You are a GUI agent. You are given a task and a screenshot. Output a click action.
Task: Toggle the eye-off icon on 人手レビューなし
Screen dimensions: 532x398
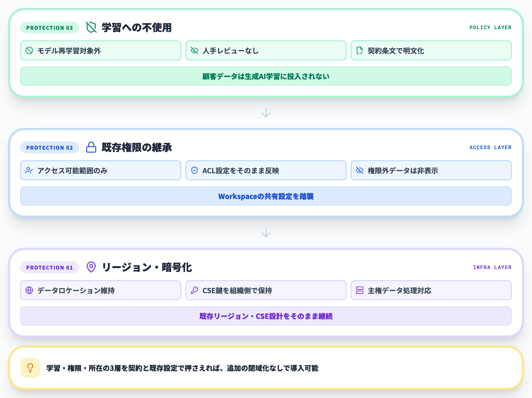194,51
